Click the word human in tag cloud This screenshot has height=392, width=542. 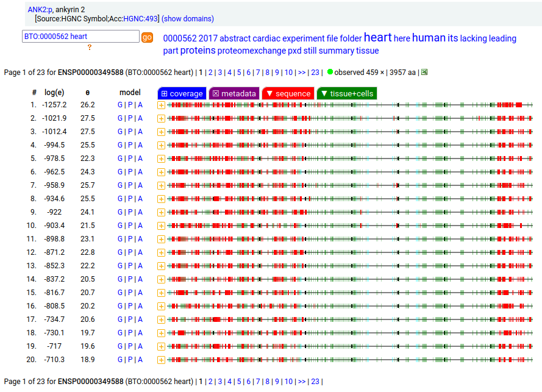coord(429,38)
